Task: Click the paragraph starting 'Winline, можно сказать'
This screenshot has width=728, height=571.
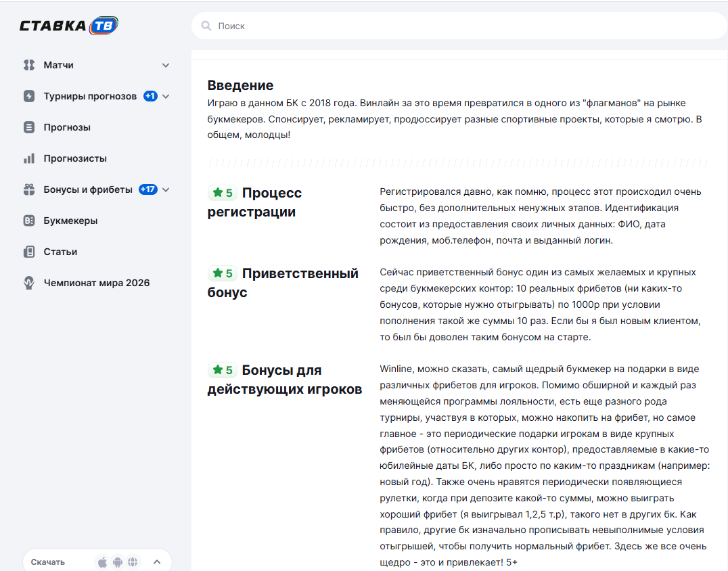Action: point(545,465)
